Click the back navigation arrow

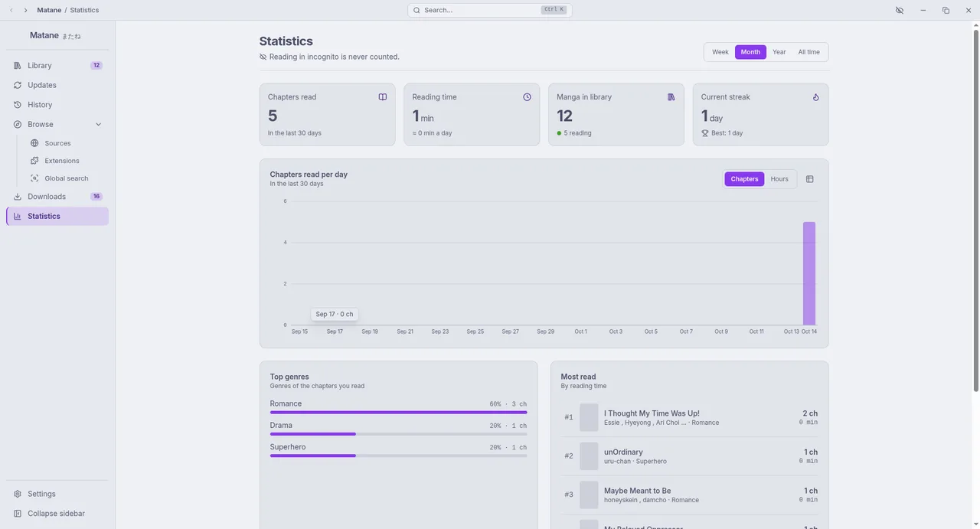click(x=11, y=10)
